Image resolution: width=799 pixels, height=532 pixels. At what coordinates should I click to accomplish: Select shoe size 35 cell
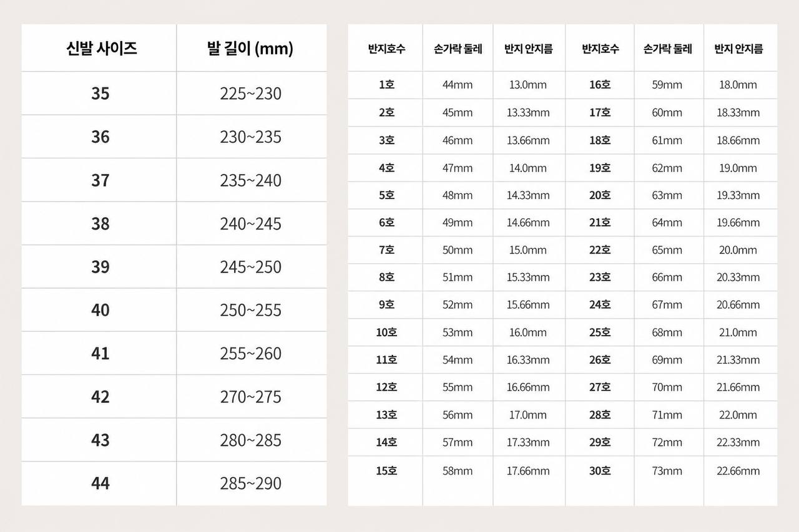pos(100,94)
